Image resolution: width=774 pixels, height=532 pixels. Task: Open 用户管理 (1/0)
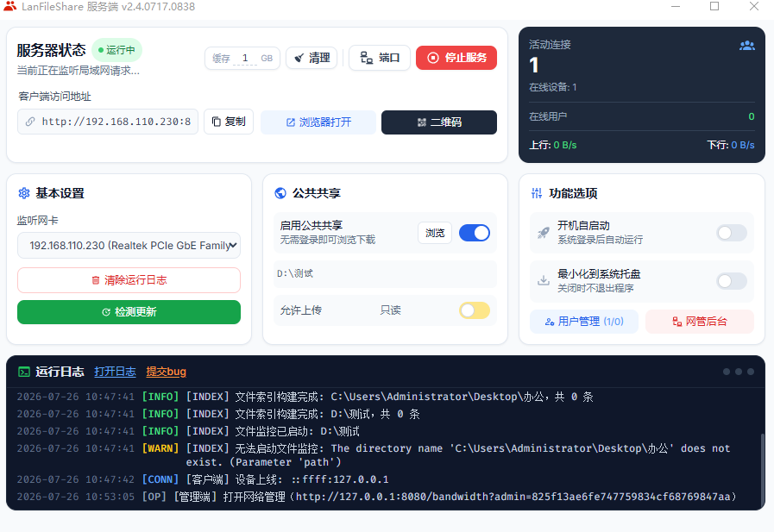[584, 322]
